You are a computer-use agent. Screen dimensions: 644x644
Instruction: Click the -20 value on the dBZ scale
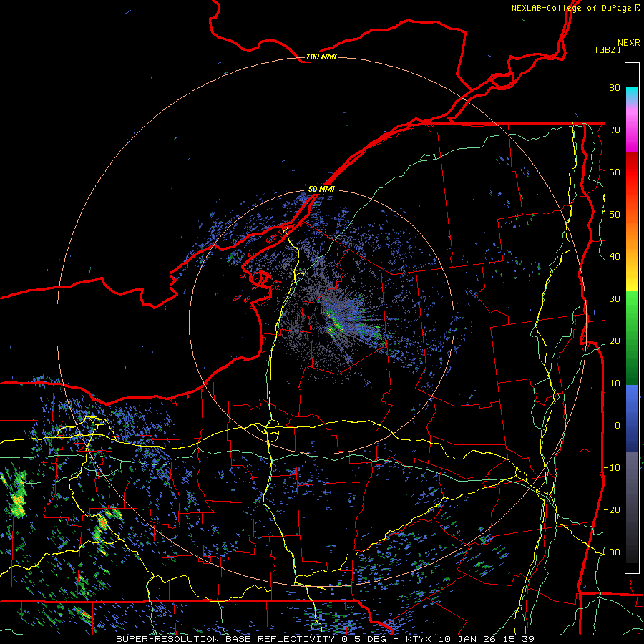[x=612, y=509]
